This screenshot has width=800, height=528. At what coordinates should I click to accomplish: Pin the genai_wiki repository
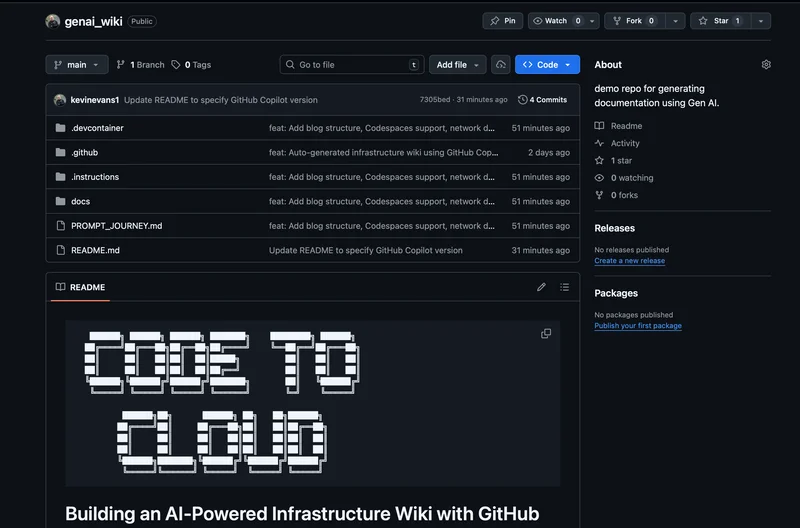point(503,21)
